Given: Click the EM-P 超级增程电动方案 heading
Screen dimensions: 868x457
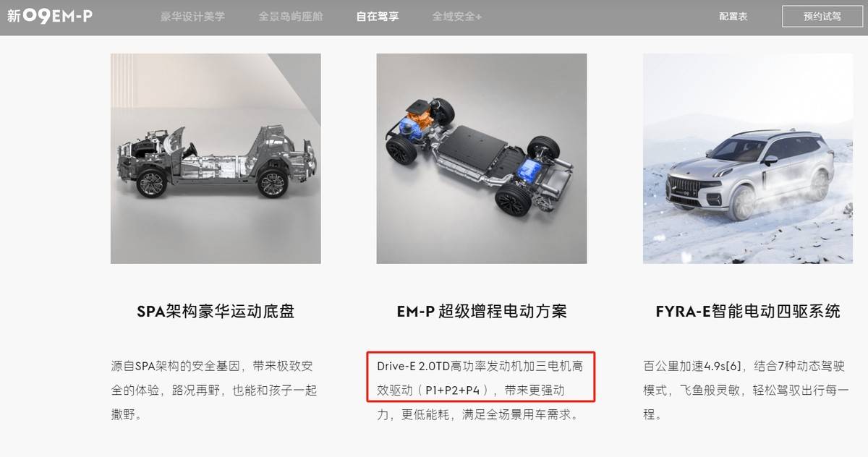Looking at the screenshot, I should [x=482, y=312].
